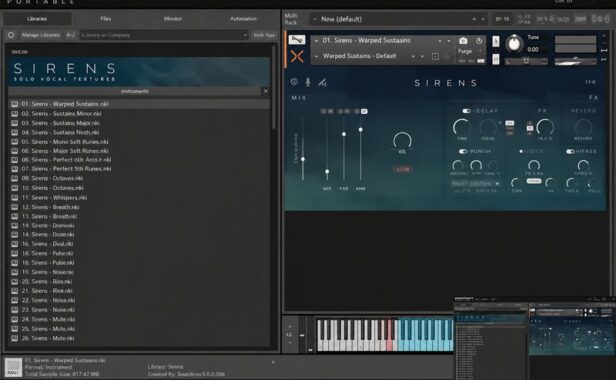616x380 pixels.
Task: Toggle the white button between width knobs
Action: (x=534, y=181)
